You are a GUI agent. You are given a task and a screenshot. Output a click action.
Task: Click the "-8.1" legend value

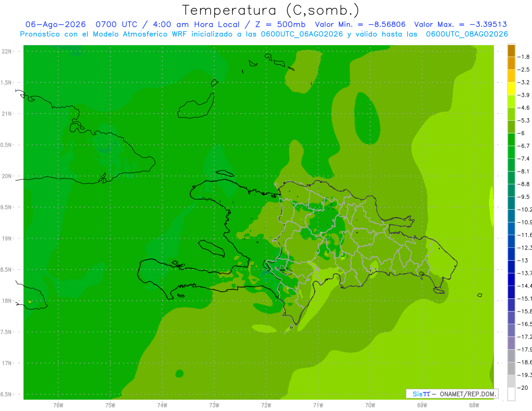(524, 171)
